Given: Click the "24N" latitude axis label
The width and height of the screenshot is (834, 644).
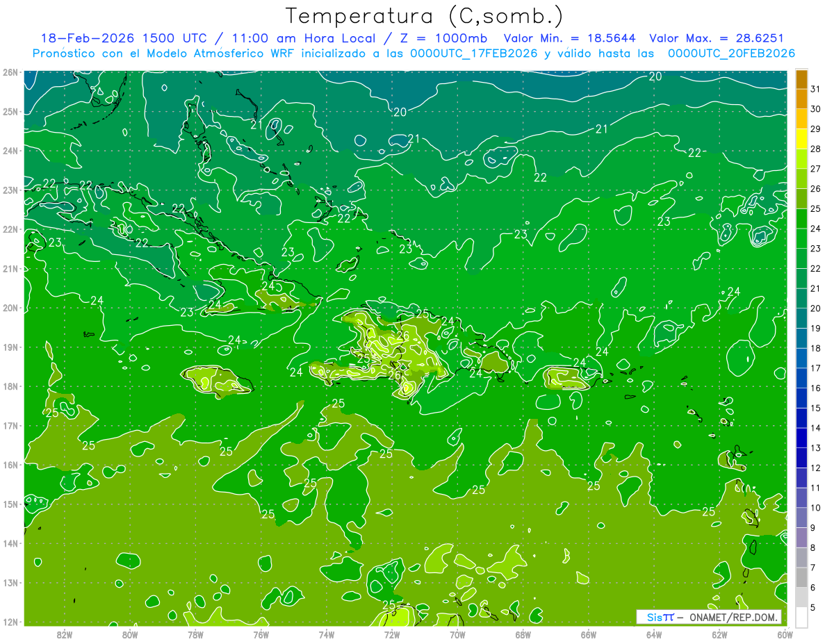Looking at the screenshot, I should [10, 151].
